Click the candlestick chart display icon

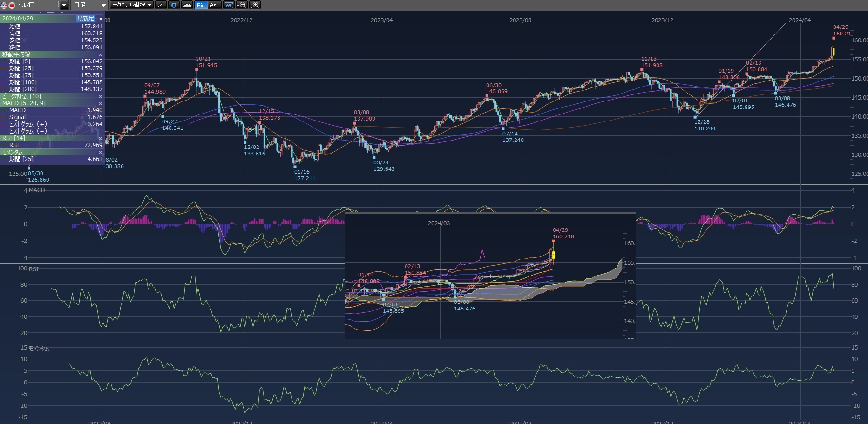[229, 5]
